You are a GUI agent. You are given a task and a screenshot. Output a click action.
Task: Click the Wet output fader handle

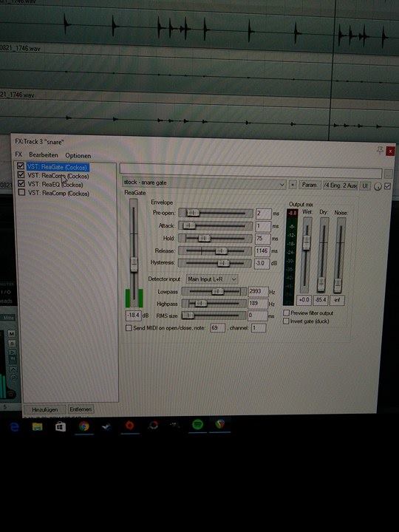pyautogui.click(x=307, y=242)
